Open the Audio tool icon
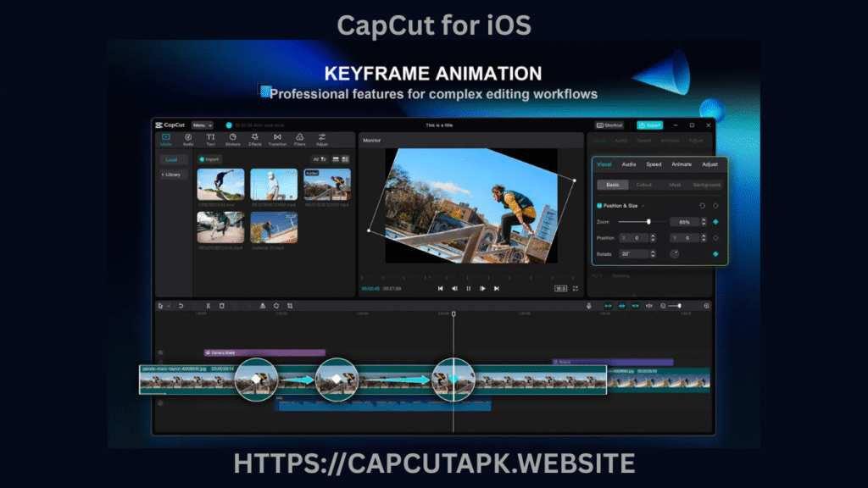Viewport: 868px width, 488px height. pyautogui.click(x=188, y=136)
